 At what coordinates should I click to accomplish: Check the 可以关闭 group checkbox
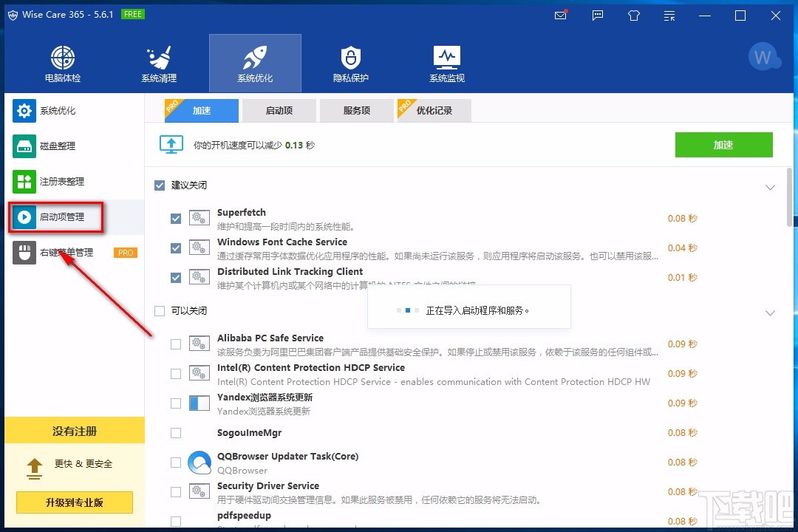tap(160, 310)
